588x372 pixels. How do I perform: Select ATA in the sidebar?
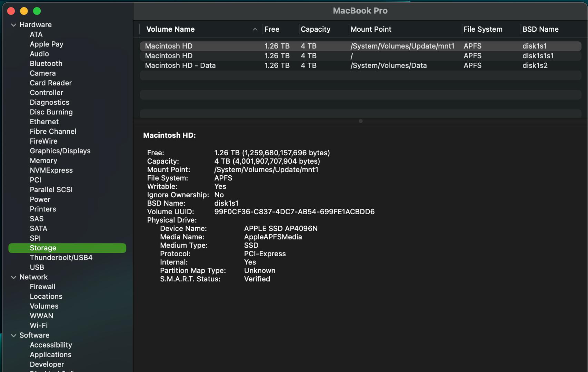(36, 34)
